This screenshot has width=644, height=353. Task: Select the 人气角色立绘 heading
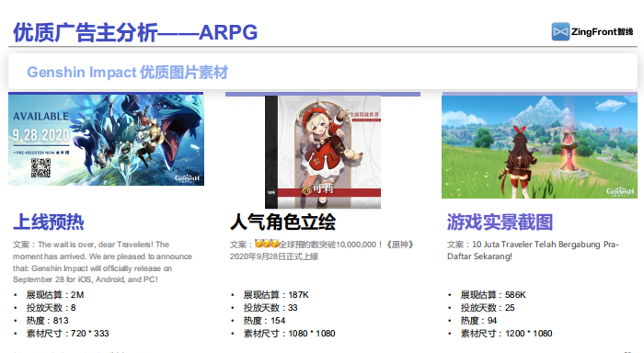click(282, 222)
